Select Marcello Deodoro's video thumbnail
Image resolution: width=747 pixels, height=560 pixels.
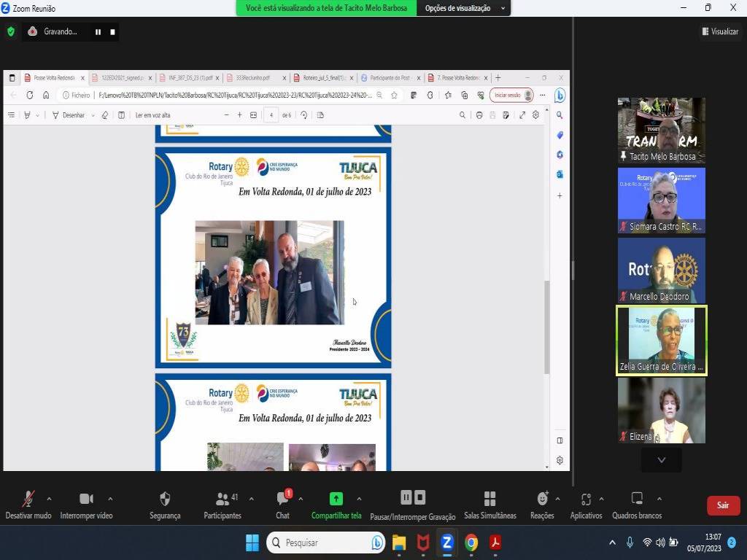(662, 270)
